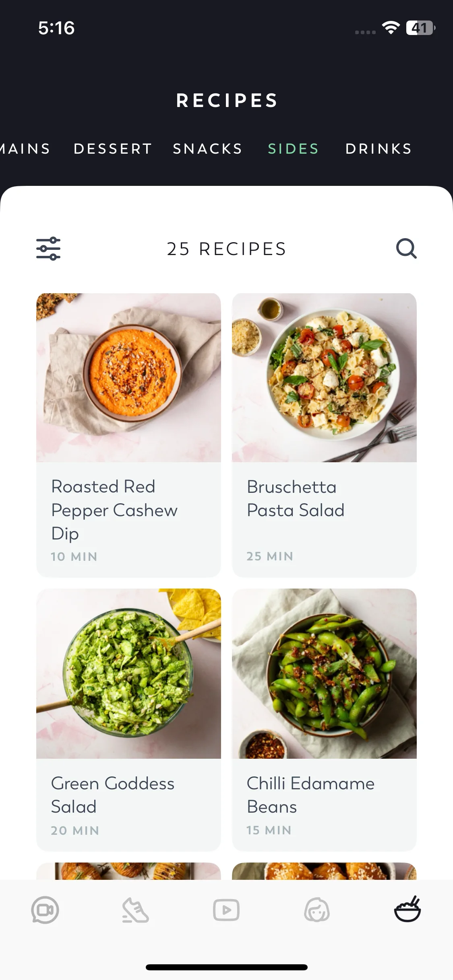The width and height of the screenshot is (453, 980).
Task: Tap the search magnifier icon
Action: [x=406, y=248]
